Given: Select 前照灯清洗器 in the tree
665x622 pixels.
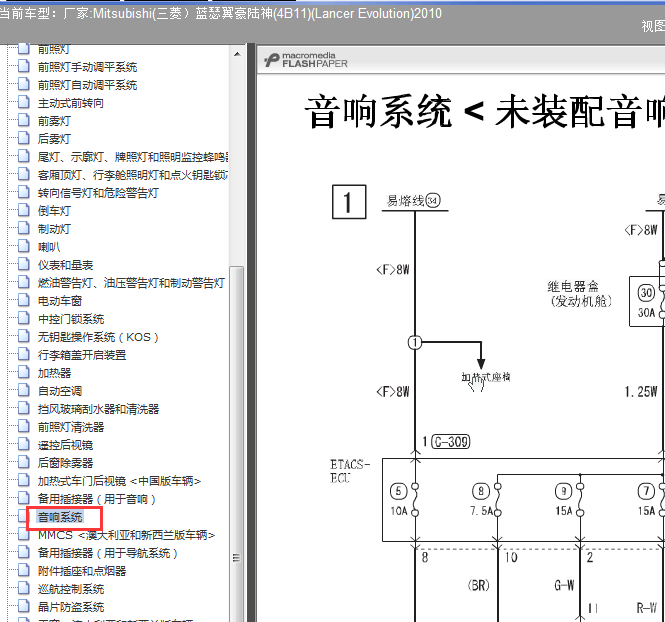Looking at the screenshot, I should coord(70,427).
